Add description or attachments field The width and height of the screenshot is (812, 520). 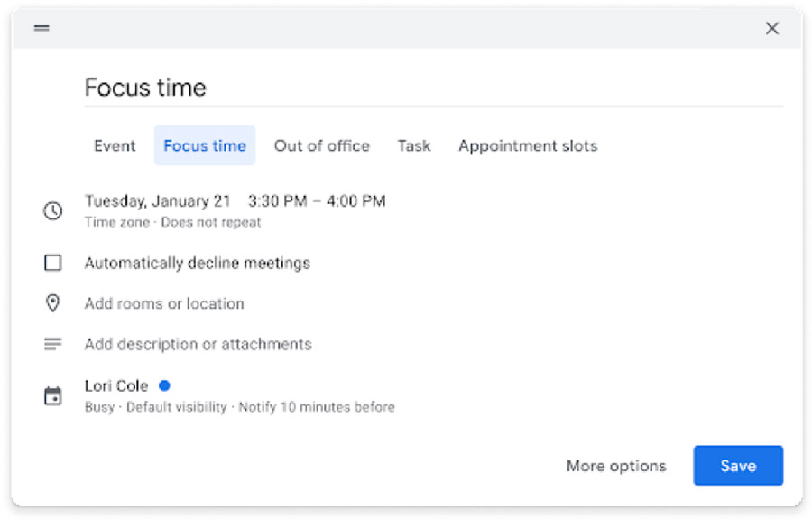[x=198, y=345]
